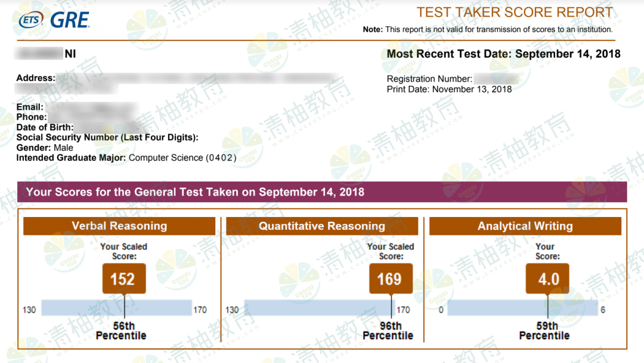Image resolution: width=644 pixels, height=363 pixels.
Task: Click Your Scaled Score label under Verbal Reasoning
Action: 123,252
